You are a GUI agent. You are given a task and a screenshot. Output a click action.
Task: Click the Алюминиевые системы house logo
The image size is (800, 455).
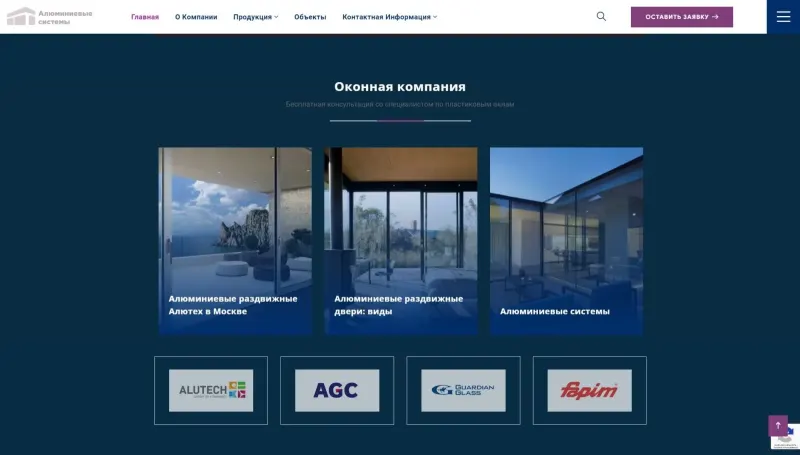pos(21,16)
